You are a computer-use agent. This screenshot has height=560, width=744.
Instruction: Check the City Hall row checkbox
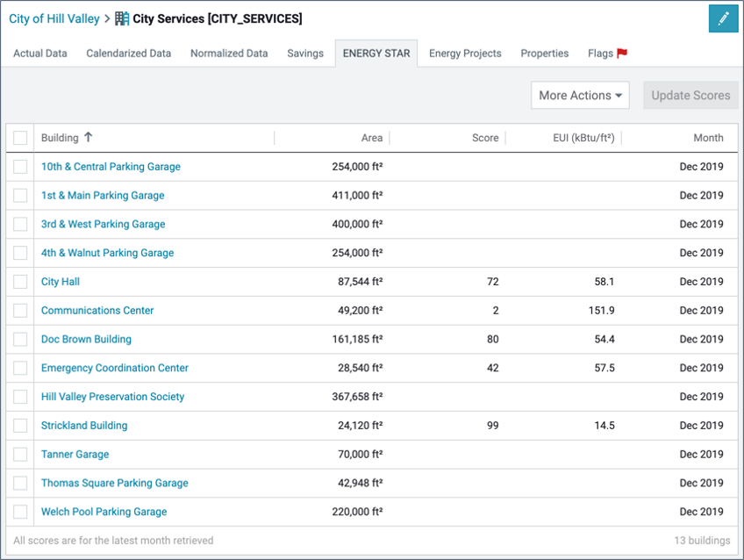pyautogui.click(x=20, y=282)
